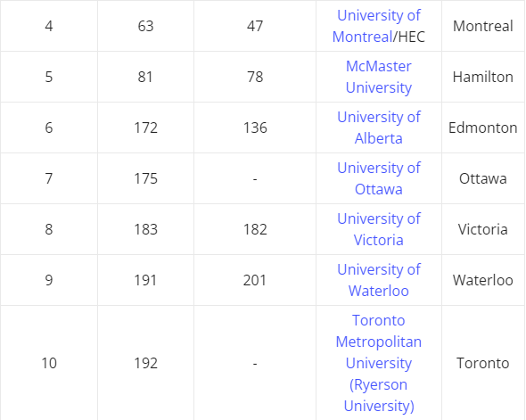Open the McMaster University link
526x420 pixels.
pyautogui.click(x=378, y=77)
